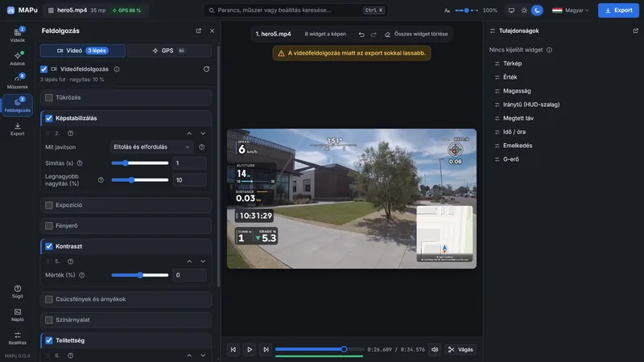
Task: Disable the Képstabilizálás checkbox
Action: point(49,118)
